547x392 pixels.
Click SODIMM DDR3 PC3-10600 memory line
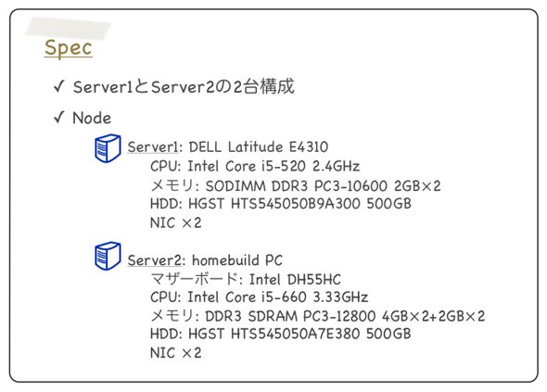(295, 185)
